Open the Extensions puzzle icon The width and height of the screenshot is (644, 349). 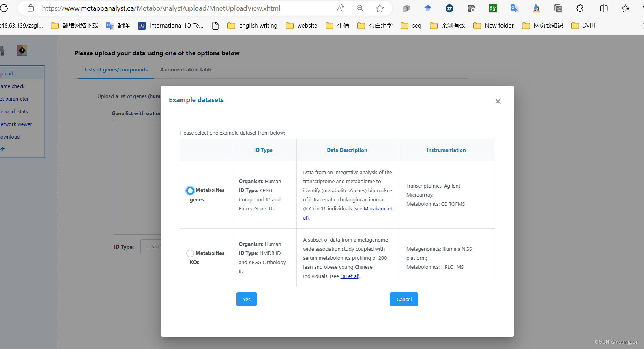pos(580,8)
